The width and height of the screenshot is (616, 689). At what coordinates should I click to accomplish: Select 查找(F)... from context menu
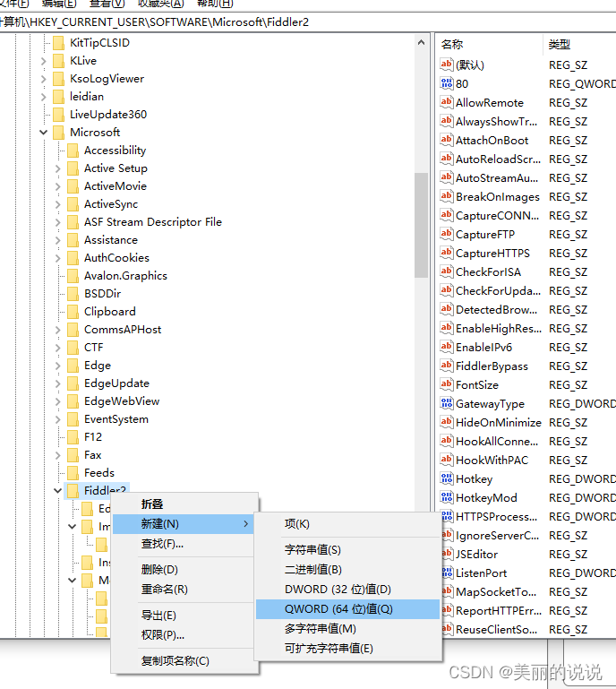pos(183,544)
